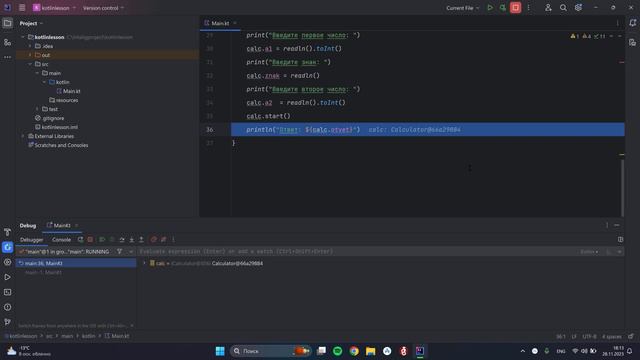This screenshot has height=360, width=640.
Task: Click Step Into in debugger toolbar
Action: click(131, 240)
